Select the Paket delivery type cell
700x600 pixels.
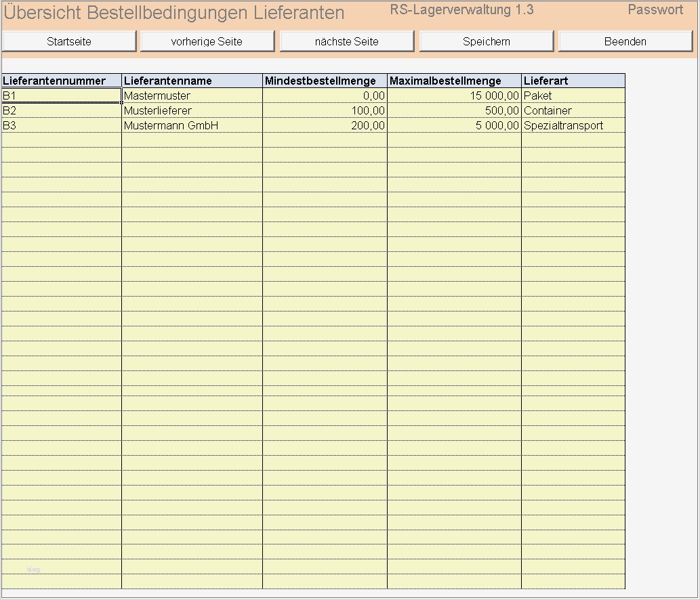573,95
